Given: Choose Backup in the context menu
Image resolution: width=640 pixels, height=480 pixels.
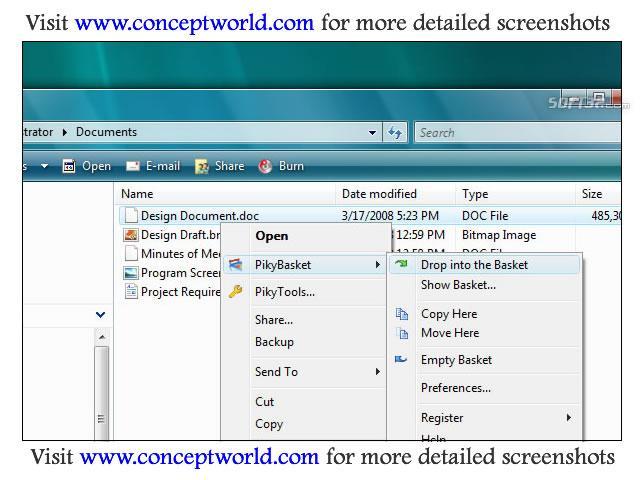Looking at the screenshot, I should coord(274,342).
